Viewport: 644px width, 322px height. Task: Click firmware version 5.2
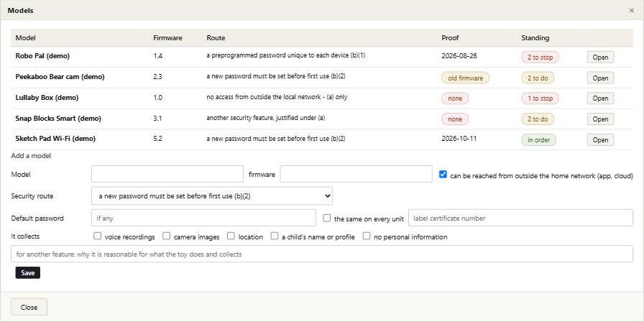click(157, 139)
